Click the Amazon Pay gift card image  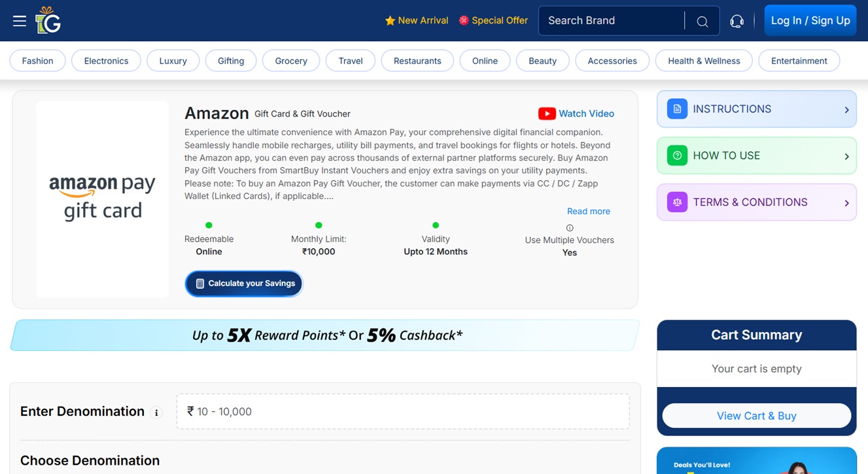tap(103, 200)
